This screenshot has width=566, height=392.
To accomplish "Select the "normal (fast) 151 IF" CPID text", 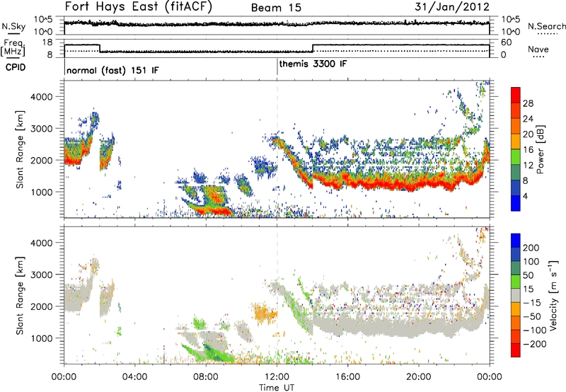I will click(x=112, y=70).
